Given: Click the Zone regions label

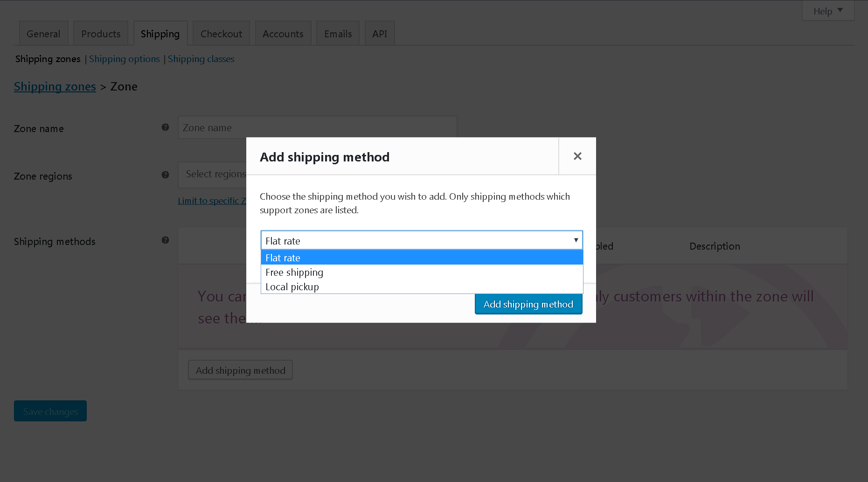Looking at the screenshot, I should click(43, 176).
